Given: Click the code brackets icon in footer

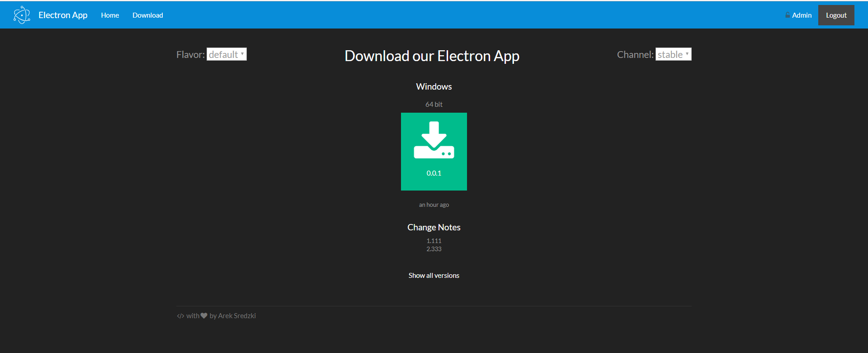Looking at the screenshot, I should (180, 316).
